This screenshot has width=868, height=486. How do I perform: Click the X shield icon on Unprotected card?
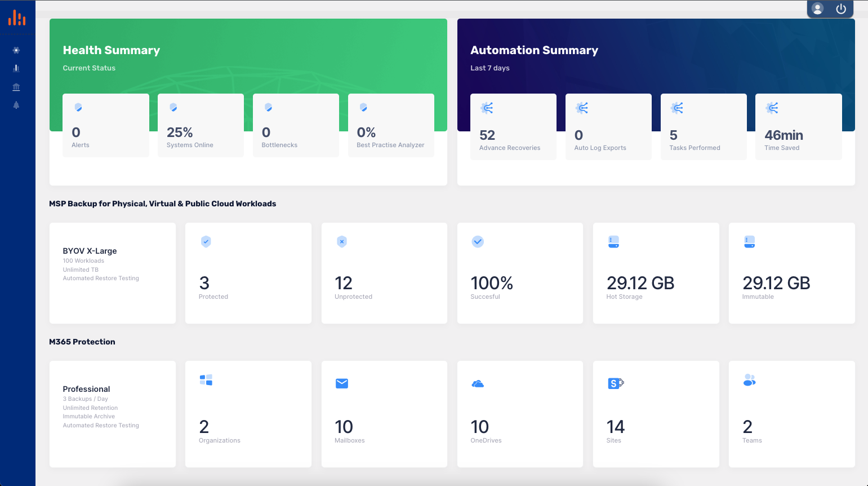(342, 241)
